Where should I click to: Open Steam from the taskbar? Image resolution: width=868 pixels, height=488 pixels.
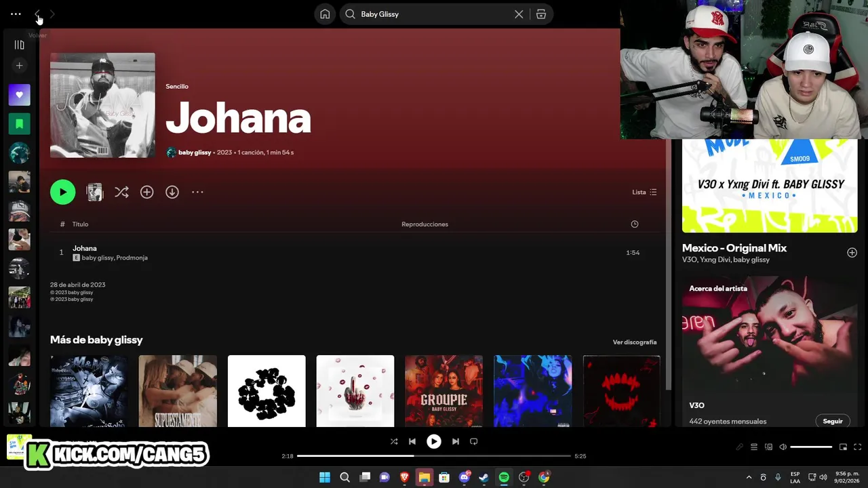pyautogui.click(x=484, y=477)
